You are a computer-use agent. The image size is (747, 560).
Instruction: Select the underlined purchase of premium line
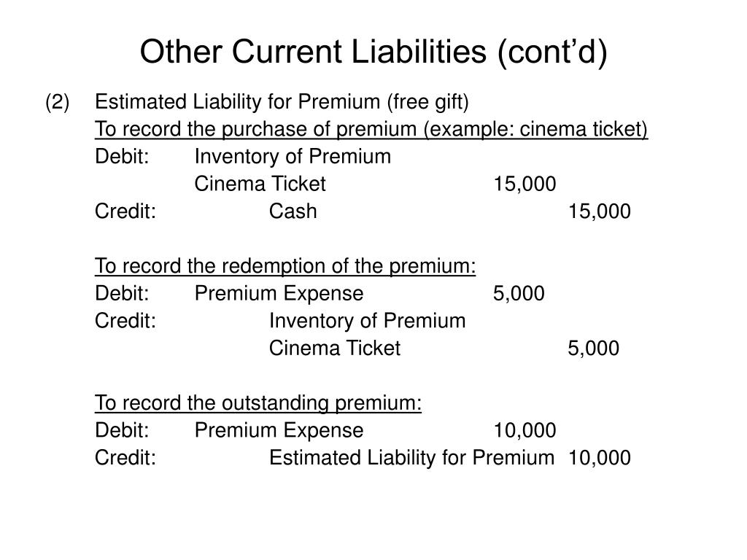[x=371, y=130]
